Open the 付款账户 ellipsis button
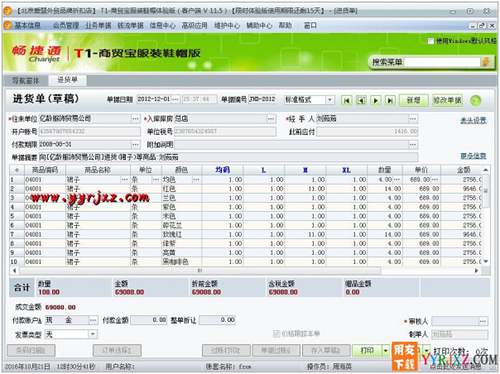The height and width of the screenshot is (374, 500). [93, 320]
